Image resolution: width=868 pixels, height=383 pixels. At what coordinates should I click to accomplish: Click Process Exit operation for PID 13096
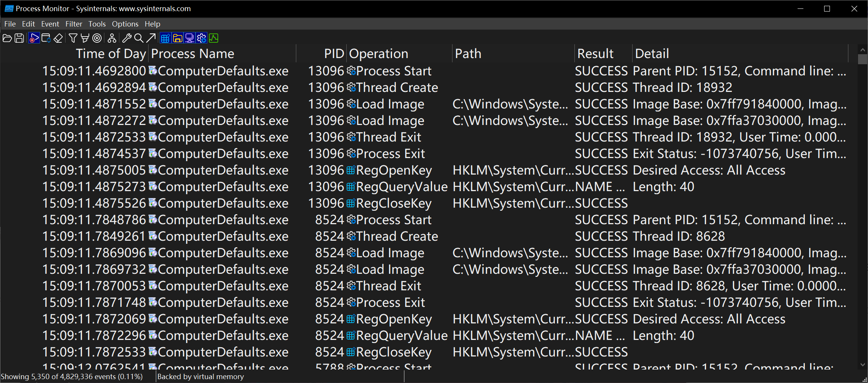coord(391,153)
